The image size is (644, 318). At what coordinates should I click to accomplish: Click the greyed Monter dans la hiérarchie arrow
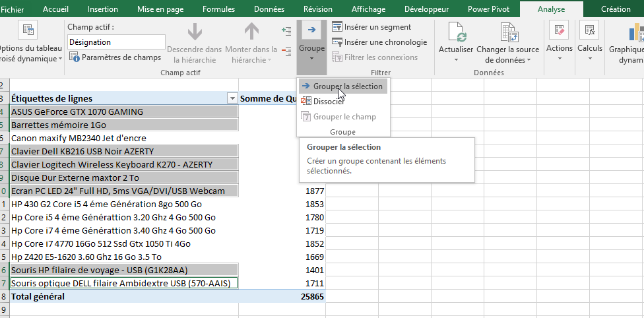[x=251, y=32]
